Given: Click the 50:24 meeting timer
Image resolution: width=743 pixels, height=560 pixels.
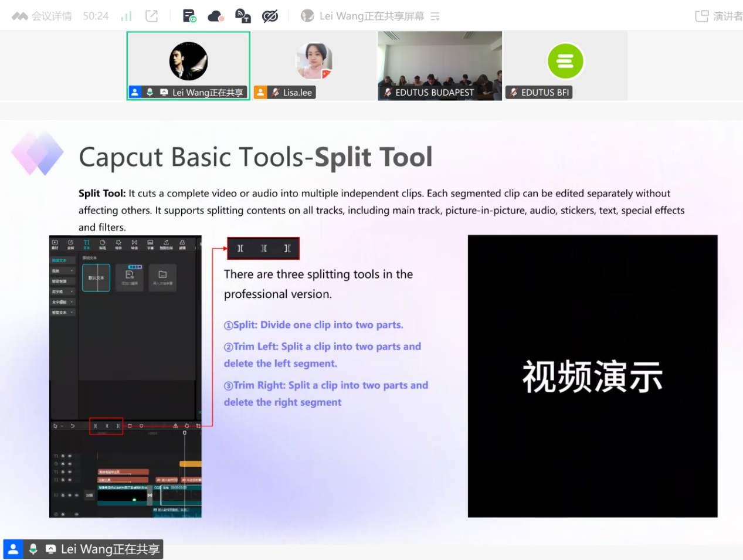Looking at the screenshot, I should point(96,16).
